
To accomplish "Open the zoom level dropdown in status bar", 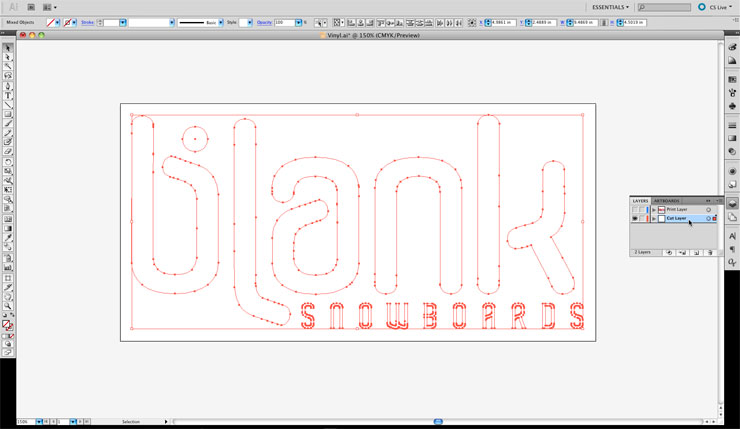I will click(39, 421).
